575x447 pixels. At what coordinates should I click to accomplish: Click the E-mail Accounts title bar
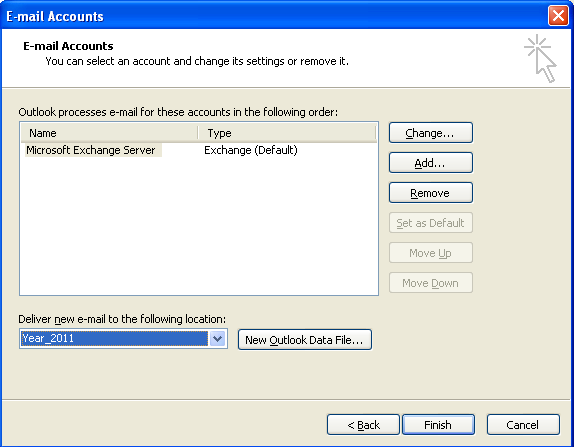click(x=275, y=16)
